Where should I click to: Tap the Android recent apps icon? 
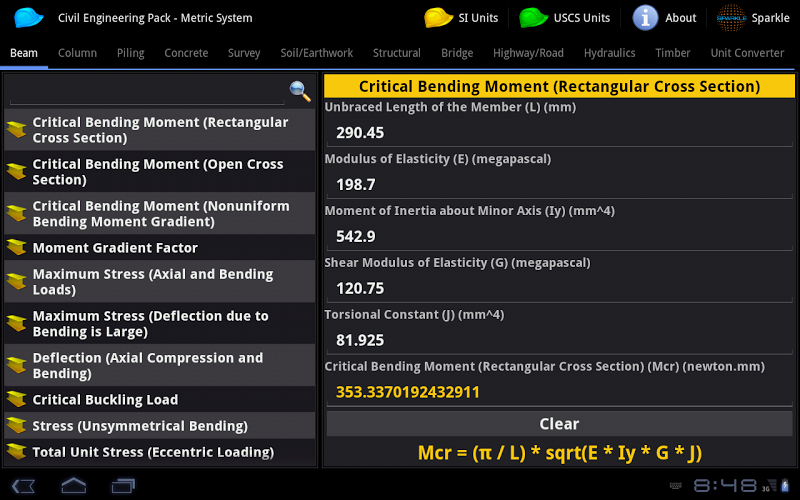pos(123,485)
